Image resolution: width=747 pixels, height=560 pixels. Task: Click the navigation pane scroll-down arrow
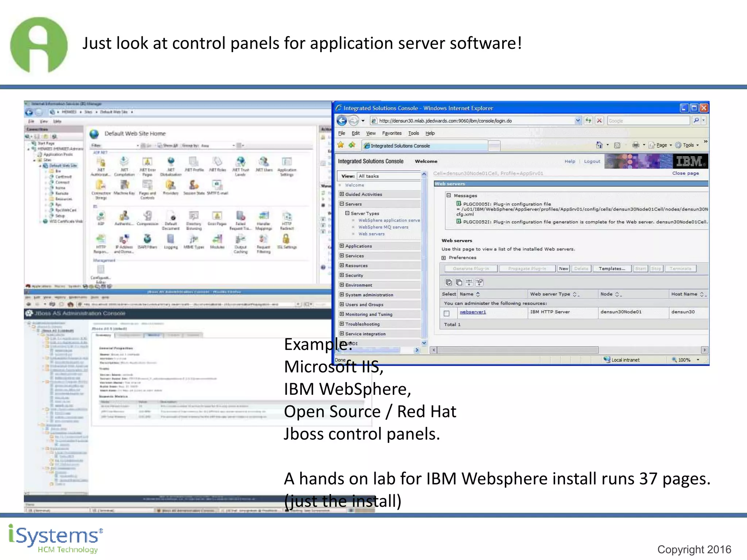click(x=424, y=343)
